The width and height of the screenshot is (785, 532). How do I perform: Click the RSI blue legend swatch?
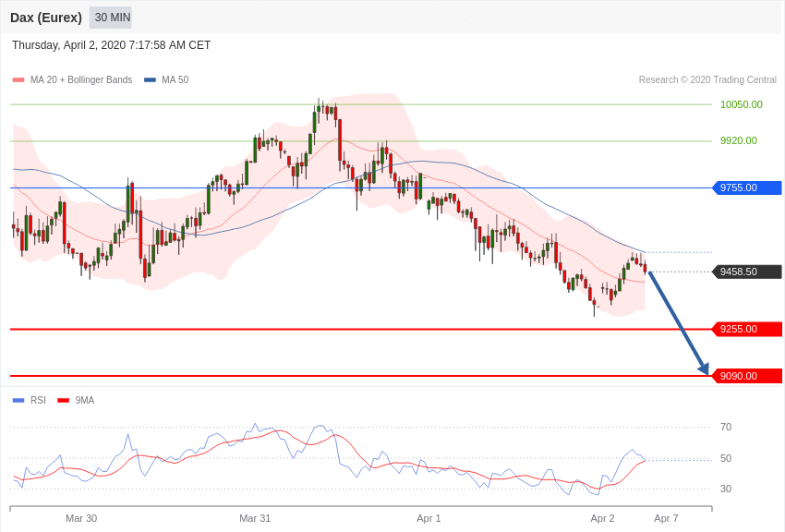tap(18, 400)
